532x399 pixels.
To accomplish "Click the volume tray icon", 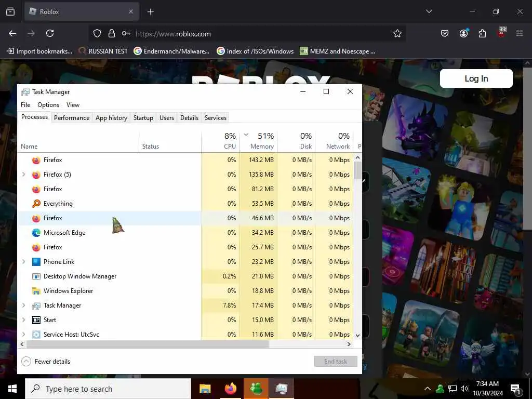I will [x=464, y=389].
